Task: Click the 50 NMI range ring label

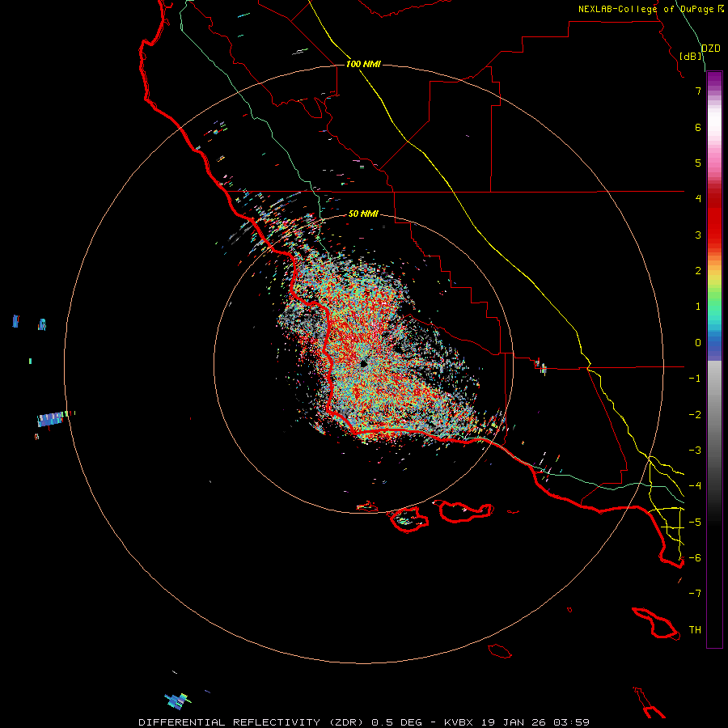Action: click(363, 214)
